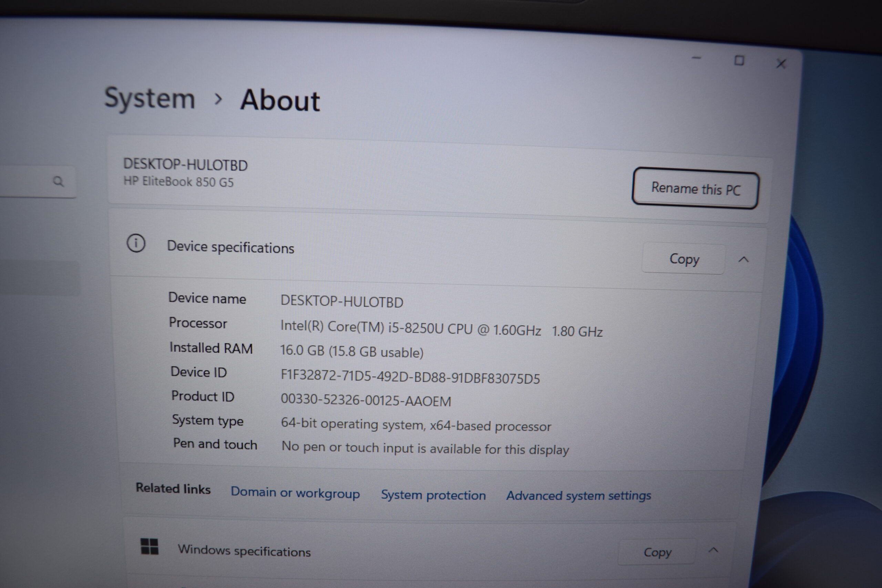Image resolution: width=882 pixels, height=588 pixels.
Task: Click the 64-bit operating system value
Action: click(416, 424)
